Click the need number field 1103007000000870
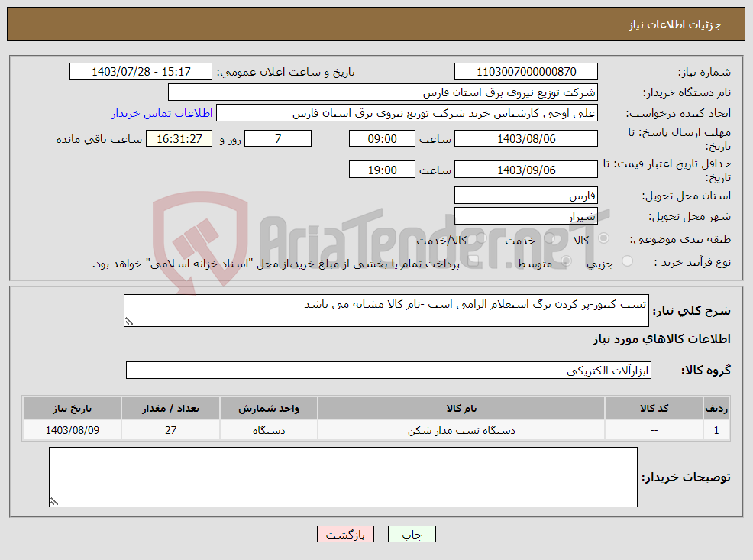753x560 pixels. coord(526,72)
